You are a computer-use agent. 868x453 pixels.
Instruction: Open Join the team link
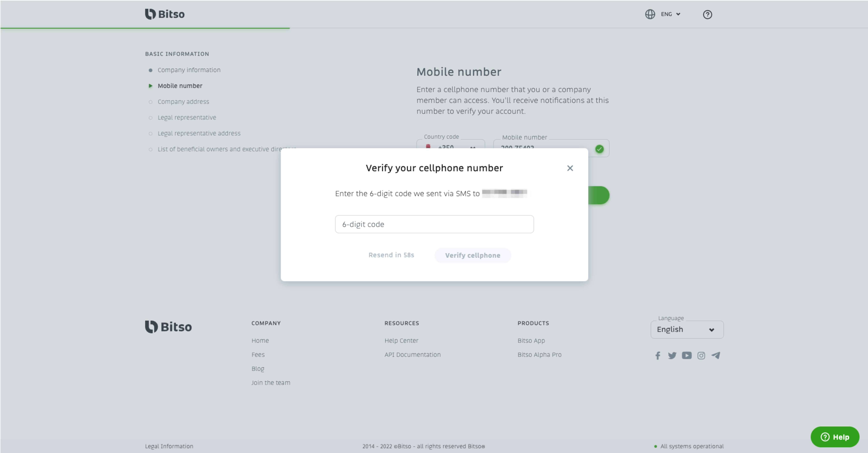coord(271,383)
